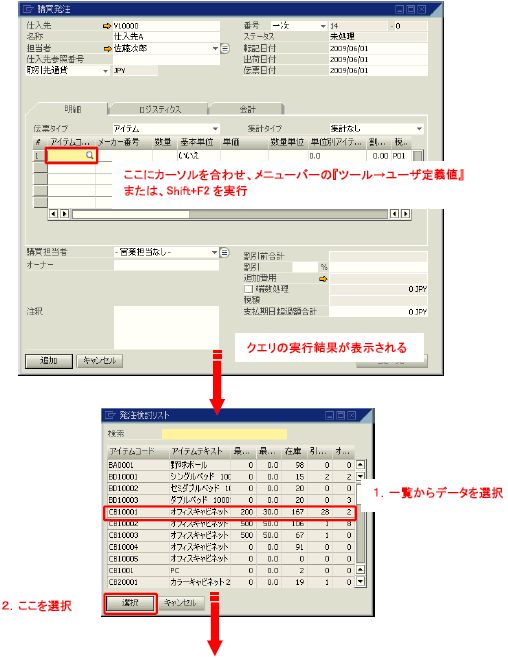
Task: Click the yellow 検索 search field
Action: [224, 434]
